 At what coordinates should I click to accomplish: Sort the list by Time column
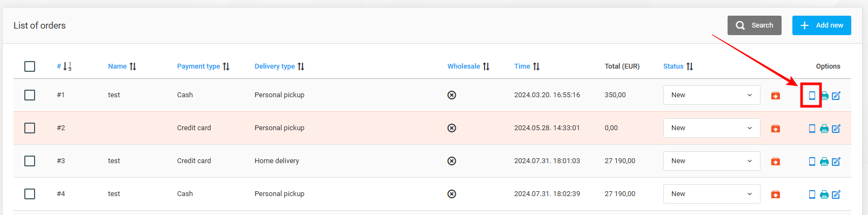527,66
